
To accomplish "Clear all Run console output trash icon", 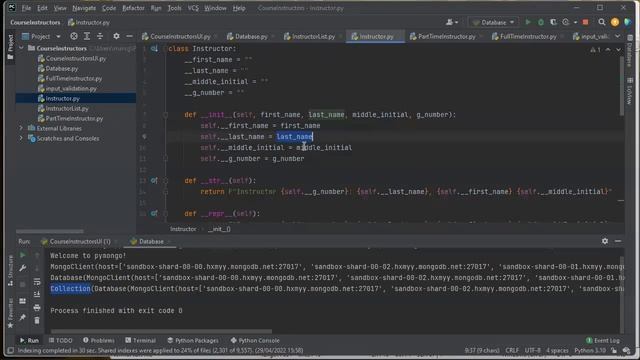I will coord(37,320).
